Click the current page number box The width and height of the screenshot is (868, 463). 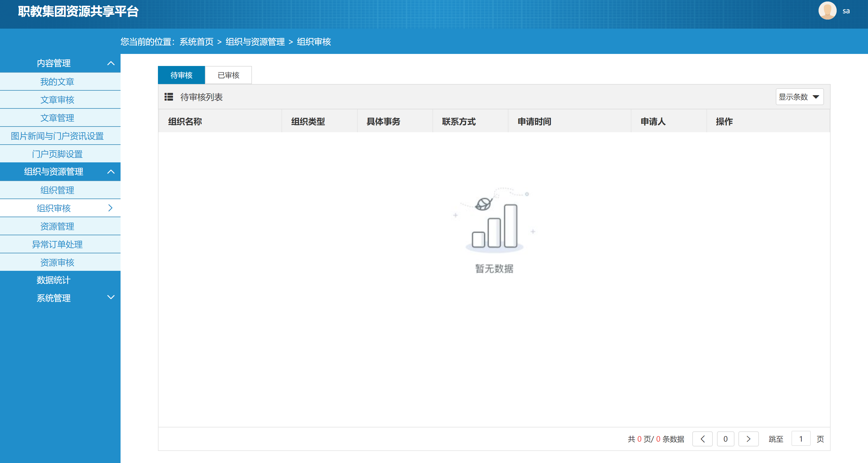pos(725,439)
